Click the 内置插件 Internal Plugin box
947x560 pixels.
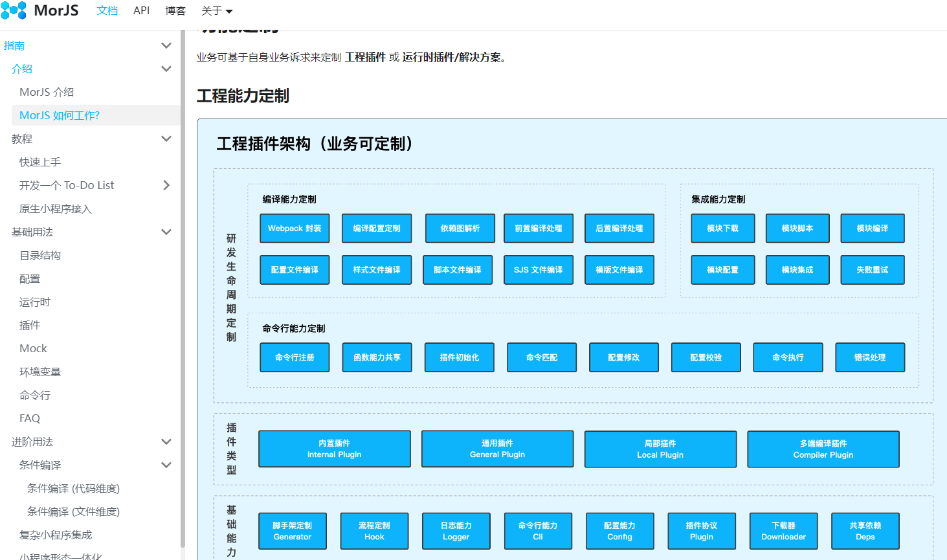tap(335, 449)
